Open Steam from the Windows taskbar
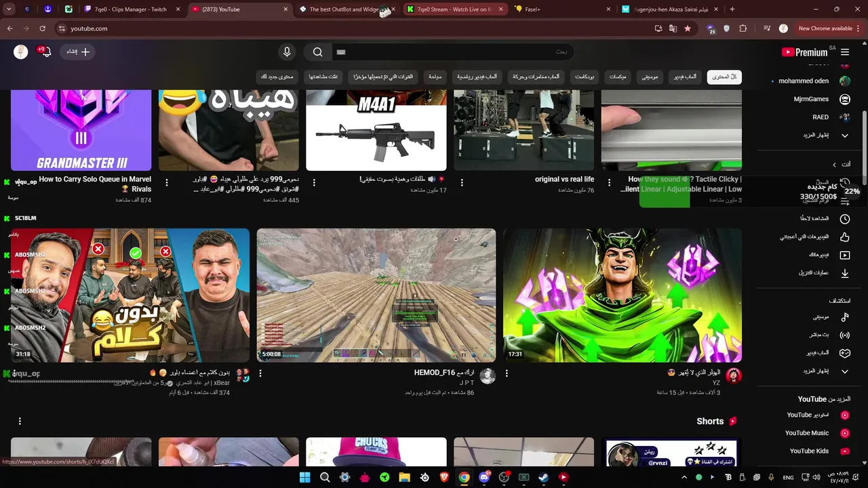The width and height of the screenshot is (868, 488). tap(543, 477)
